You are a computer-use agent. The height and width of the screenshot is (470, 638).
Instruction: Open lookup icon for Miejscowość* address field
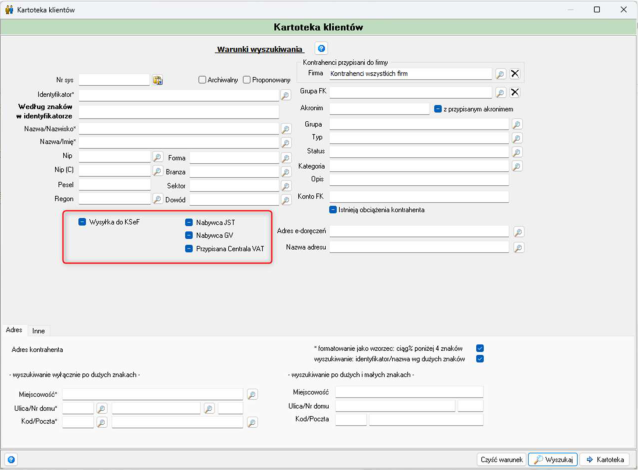point(252,394)
